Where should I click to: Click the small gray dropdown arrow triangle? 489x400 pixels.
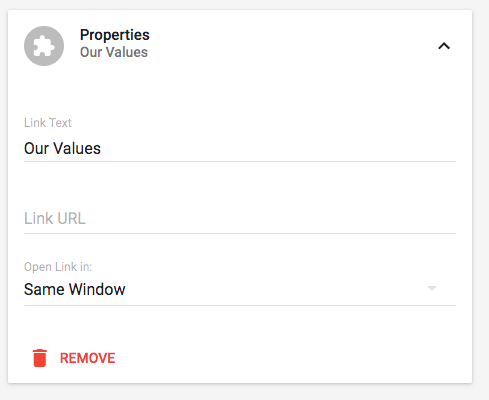pyautogui.click(x=432, y=288)
